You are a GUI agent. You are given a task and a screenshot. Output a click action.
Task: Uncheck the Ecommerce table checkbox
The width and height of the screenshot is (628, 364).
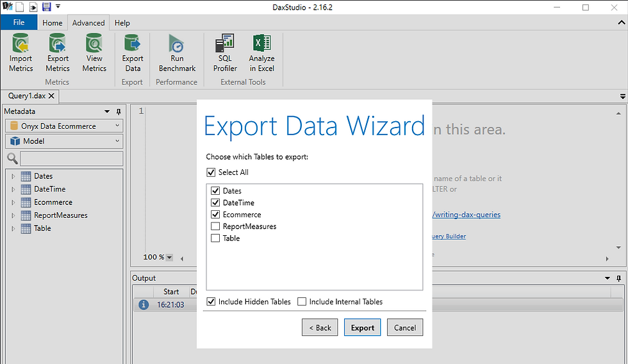point(215,214)
